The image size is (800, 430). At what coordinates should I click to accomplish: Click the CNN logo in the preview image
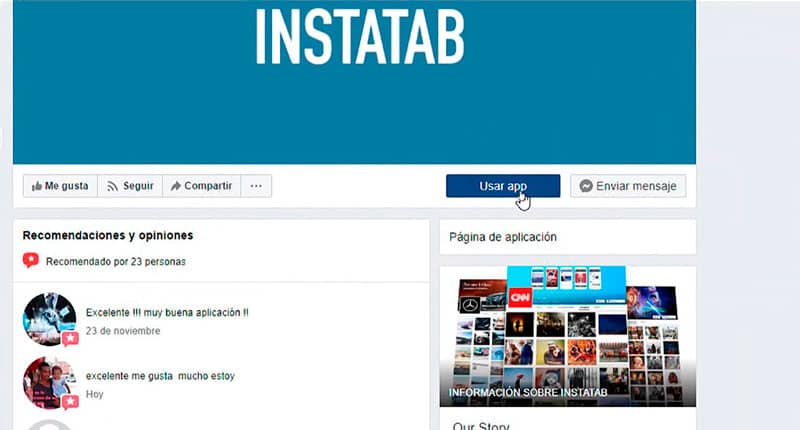[520, 297]
